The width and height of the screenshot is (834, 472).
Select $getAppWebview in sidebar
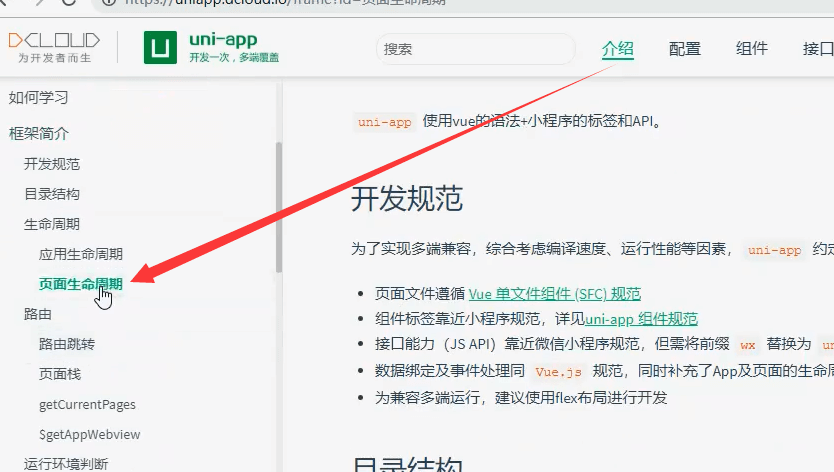tap(89, 435)
